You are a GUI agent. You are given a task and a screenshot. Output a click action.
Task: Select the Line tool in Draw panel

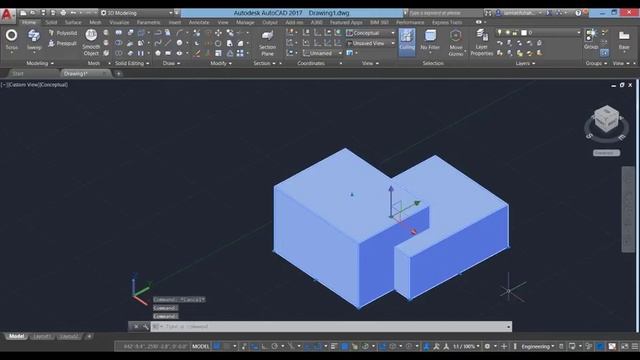[x=168, y=43]
